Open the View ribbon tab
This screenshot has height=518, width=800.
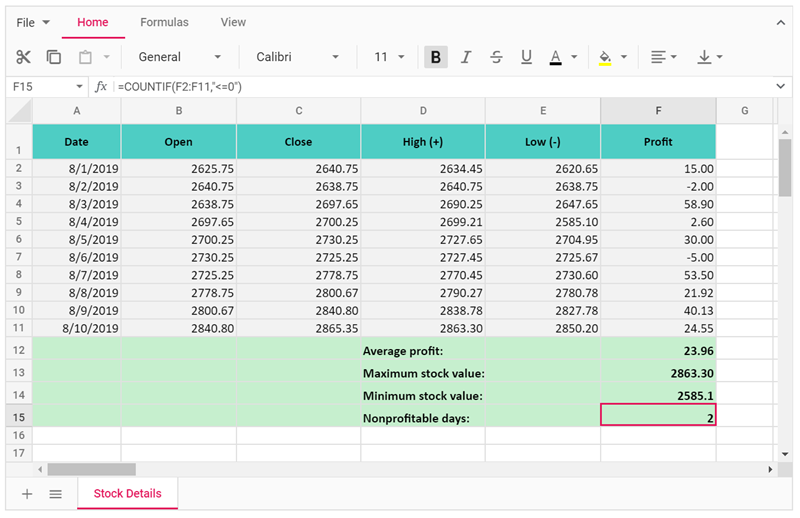233,22
